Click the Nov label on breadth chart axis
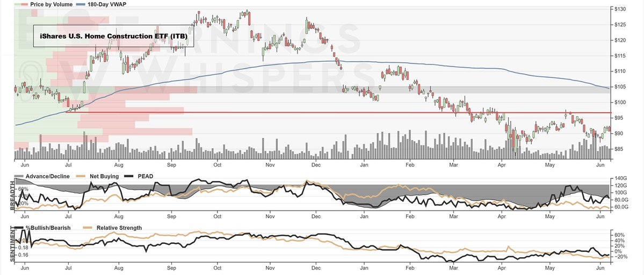This screenshot has height=275, width=644. click(270, 216)
